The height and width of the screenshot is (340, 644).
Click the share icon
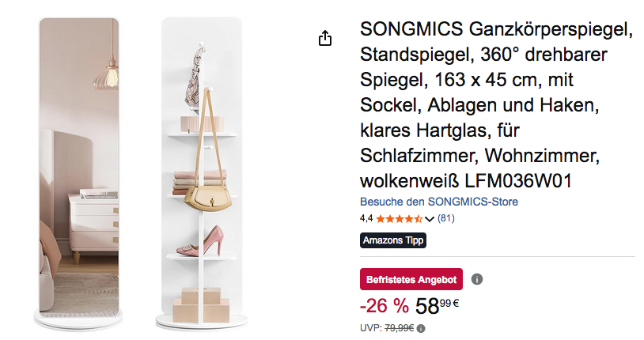tap(324, 39)
